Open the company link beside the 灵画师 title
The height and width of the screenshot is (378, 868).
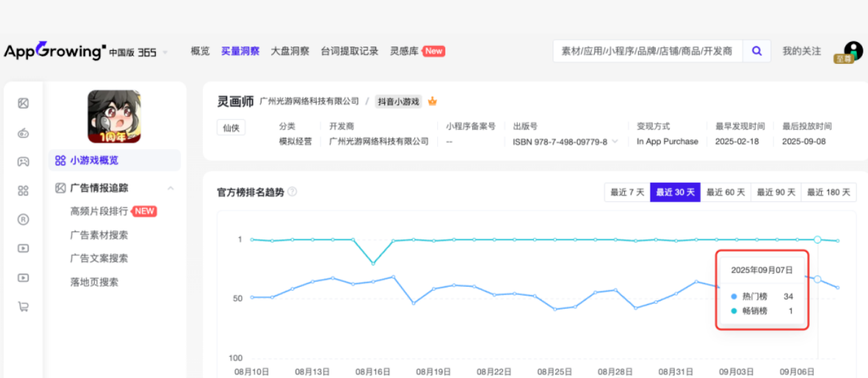[309, 101]
